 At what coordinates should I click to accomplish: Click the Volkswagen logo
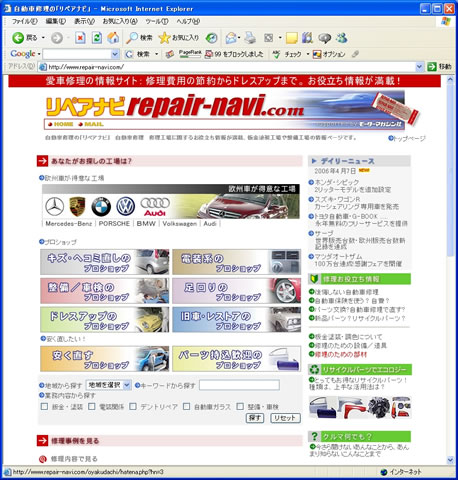(x=125, y=206)
